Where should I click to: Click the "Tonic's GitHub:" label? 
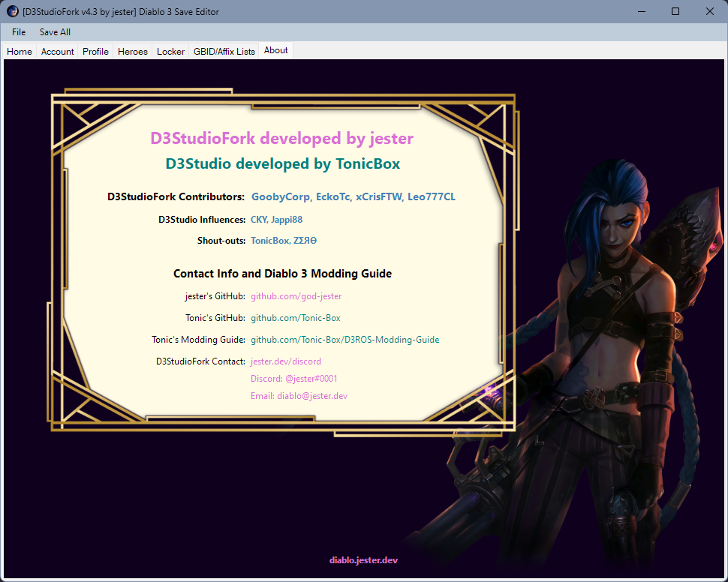pos(215,318)
